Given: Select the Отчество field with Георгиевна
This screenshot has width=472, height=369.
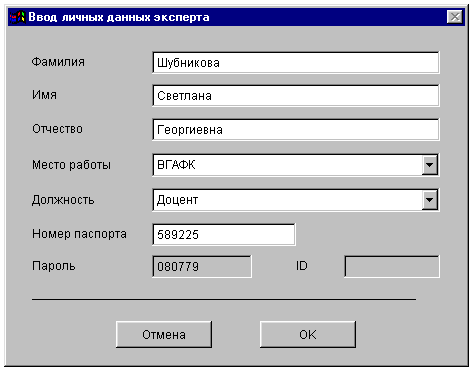Looking at the screenshot, I should point(296,130).
